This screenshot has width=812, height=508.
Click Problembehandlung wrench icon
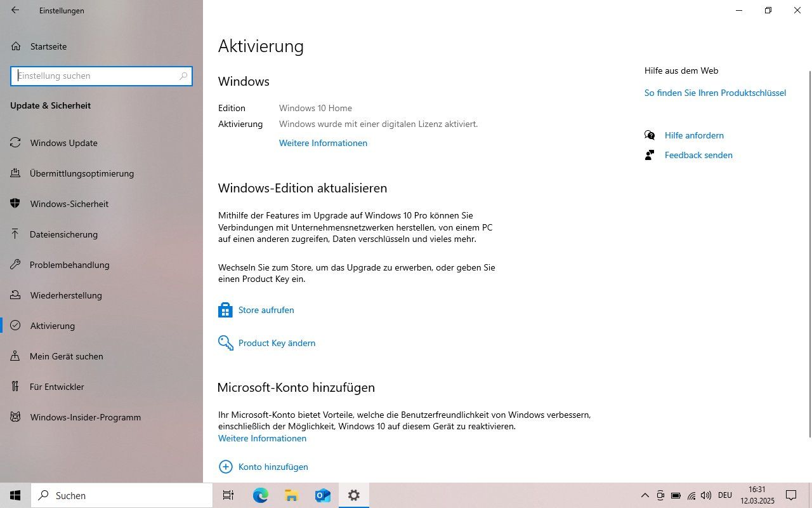[x=15, y=265]
